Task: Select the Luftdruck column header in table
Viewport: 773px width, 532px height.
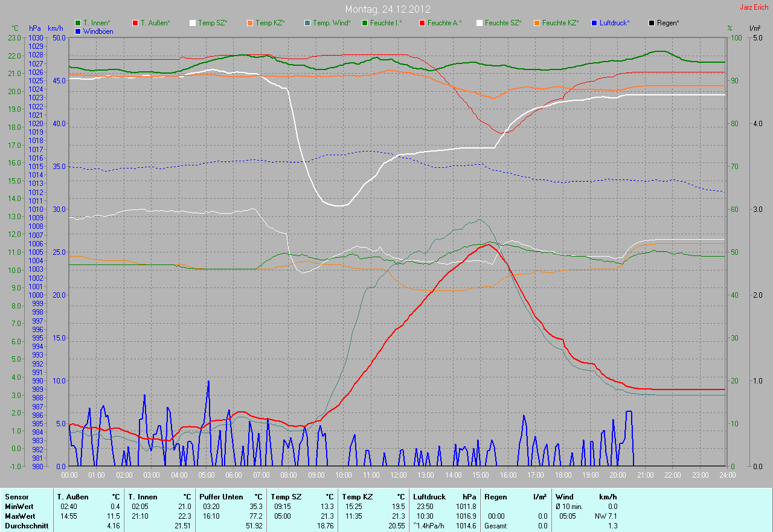Action: pos(429,497)
